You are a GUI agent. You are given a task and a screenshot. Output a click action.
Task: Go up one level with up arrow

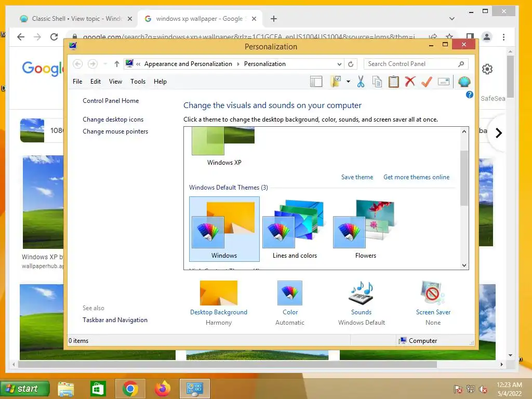(x=117, y=64)
